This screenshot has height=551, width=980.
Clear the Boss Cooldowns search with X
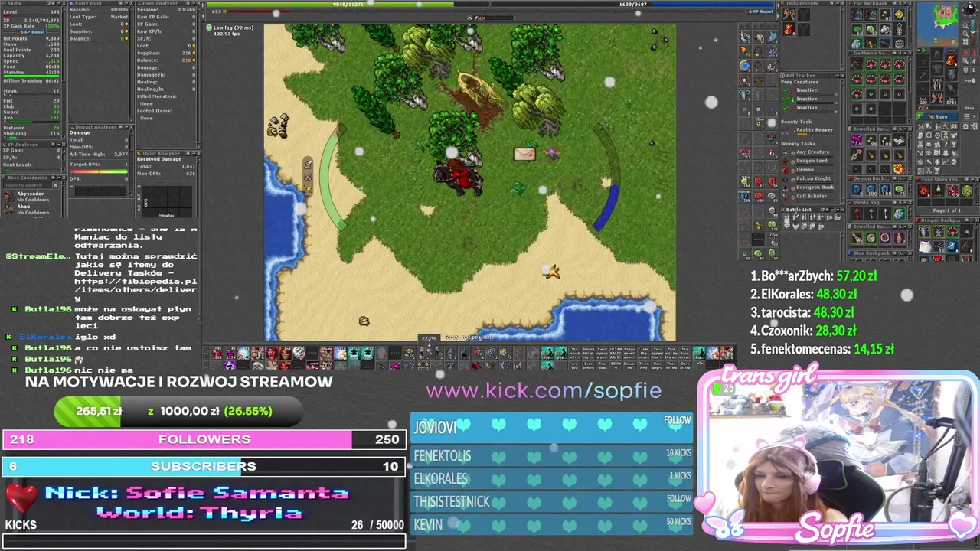55,185
